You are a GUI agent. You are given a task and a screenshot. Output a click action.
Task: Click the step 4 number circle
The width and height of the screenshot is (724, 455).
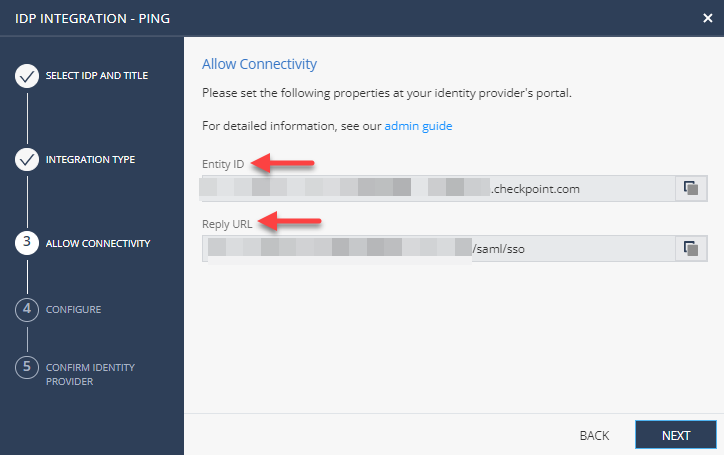coord(28,309)
